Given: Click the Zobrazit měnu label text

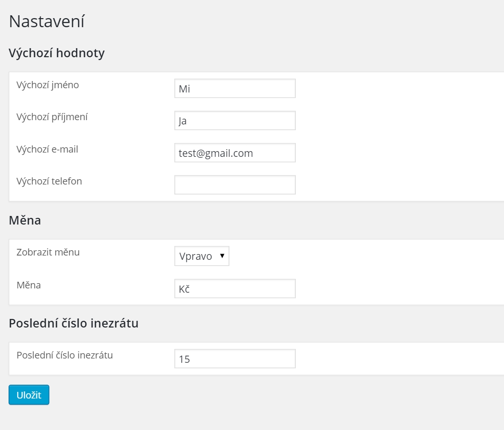Looking at the screenshot, I should [x=48, y=253].
